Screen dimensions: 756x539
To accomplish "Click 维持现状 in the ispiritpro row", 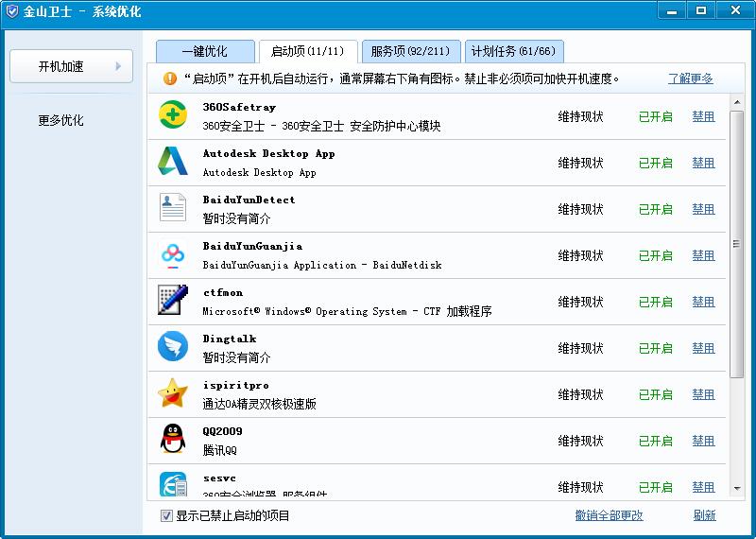I will [580, 394].
